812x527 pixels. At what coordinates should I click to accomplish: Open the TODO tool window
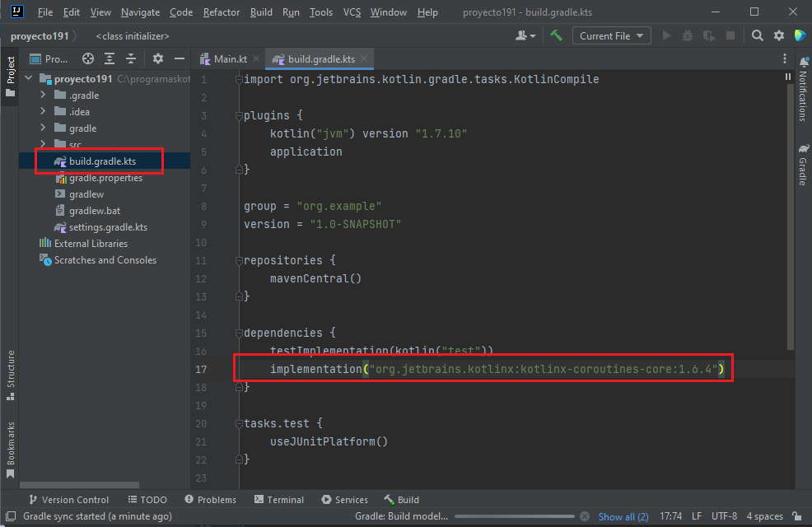(x=147, y=500)
